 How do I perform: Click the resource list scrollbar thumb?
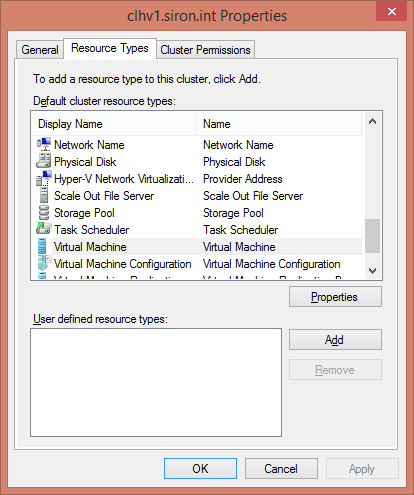(373, 236)
